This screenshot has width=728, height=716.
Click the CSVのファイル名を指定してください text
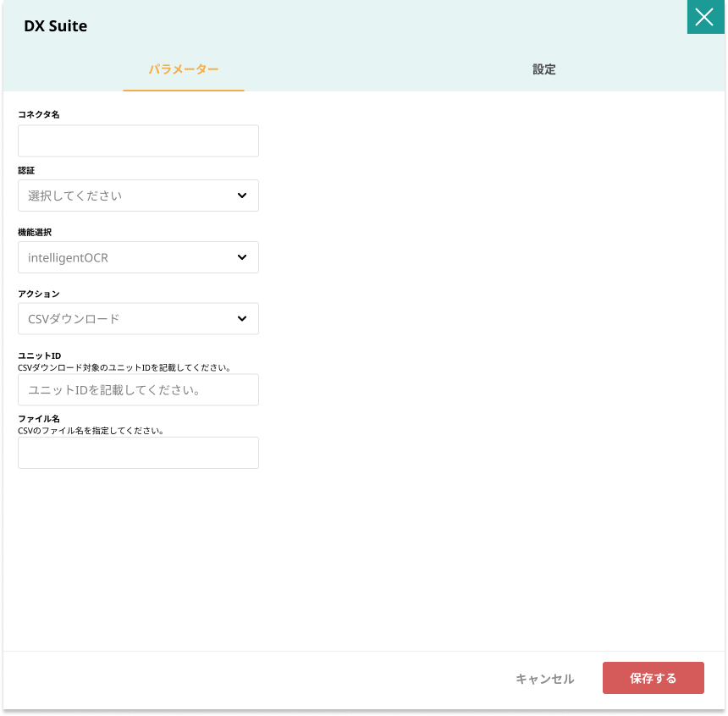[91, 431]
